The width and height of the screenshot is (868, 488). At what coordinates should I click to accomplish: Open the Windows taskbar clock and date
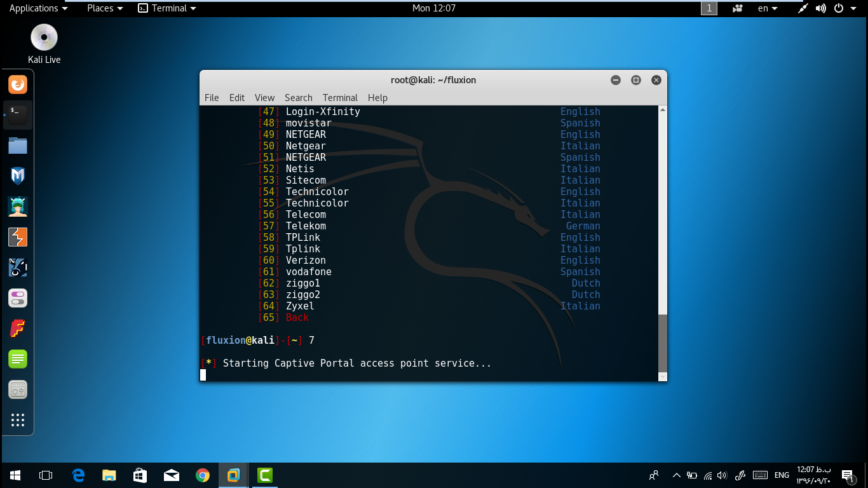(x=813, y=475)
